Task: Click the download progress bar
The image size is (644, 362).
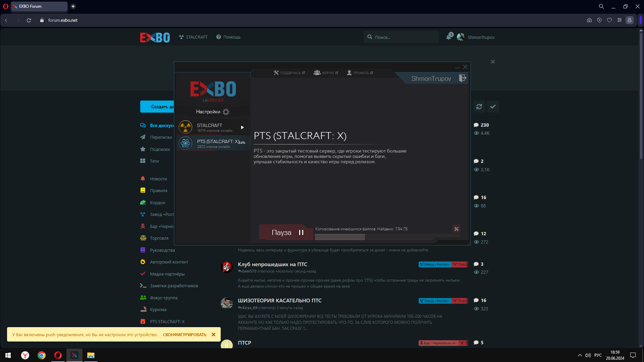Action: click(x=388, y=237)
